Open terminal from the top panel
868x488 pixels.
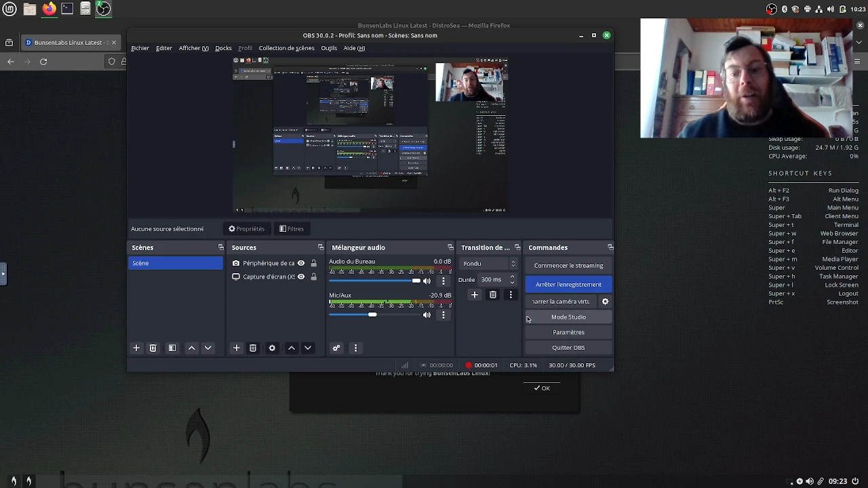67,9
